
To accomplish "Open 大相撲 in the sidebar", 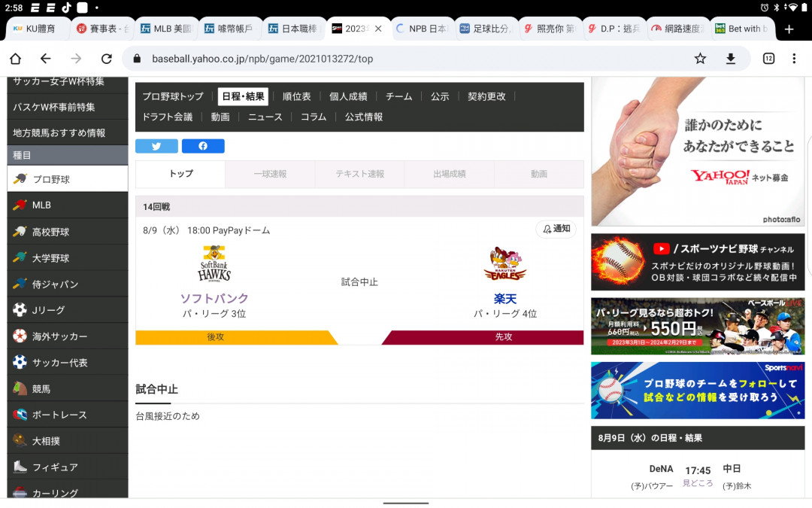I will point(68,441).
